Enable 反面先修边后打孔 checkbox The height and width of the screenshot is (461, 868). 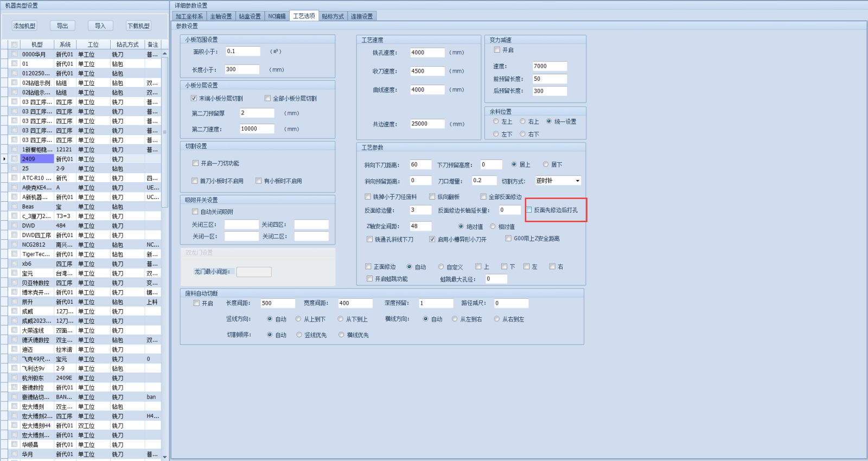pyautogui.click(x=529, y=210)
